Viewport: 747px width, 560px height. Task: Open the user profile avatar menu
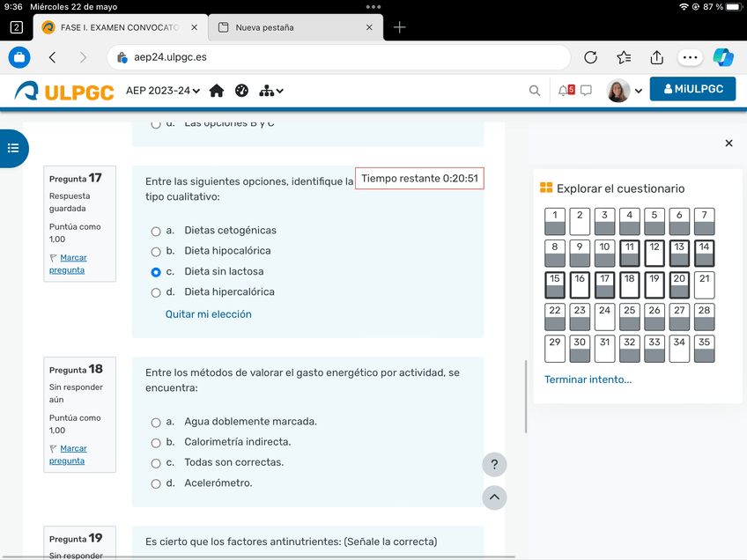pos(625,91)
